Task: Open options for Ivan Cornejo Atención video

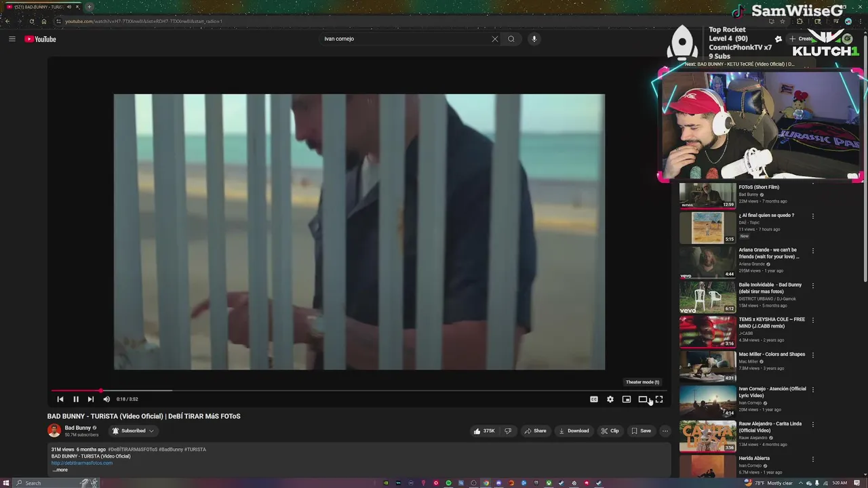Action: [813, 390]
